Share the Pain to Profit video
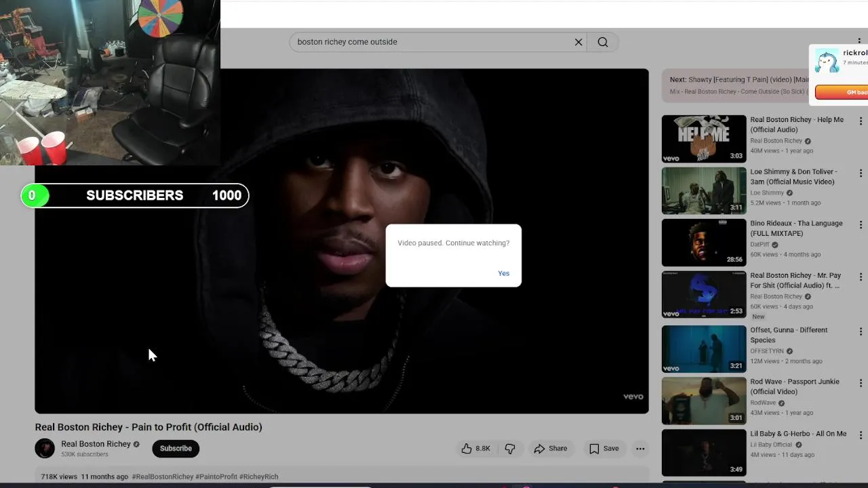 tap(550, 449)
